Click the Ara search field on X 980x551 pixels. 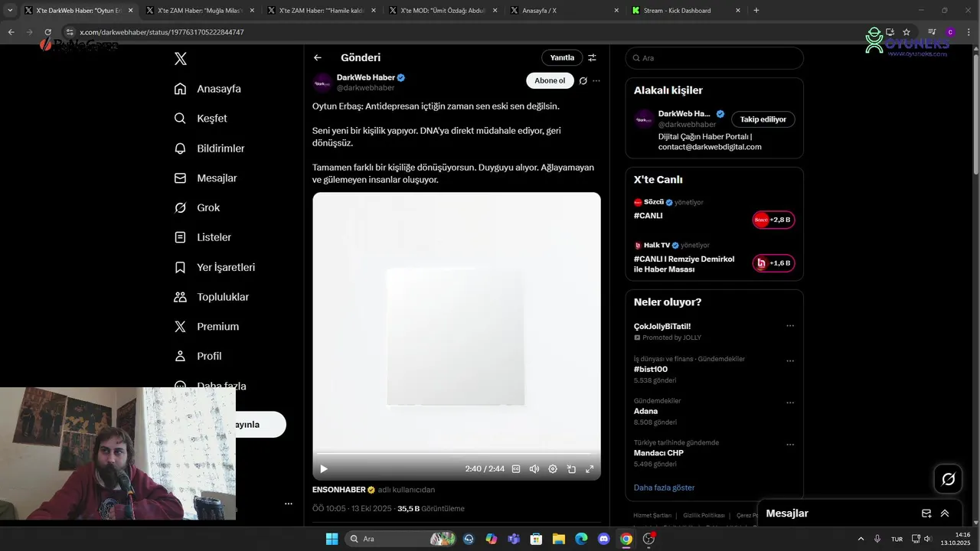[714, 58]
